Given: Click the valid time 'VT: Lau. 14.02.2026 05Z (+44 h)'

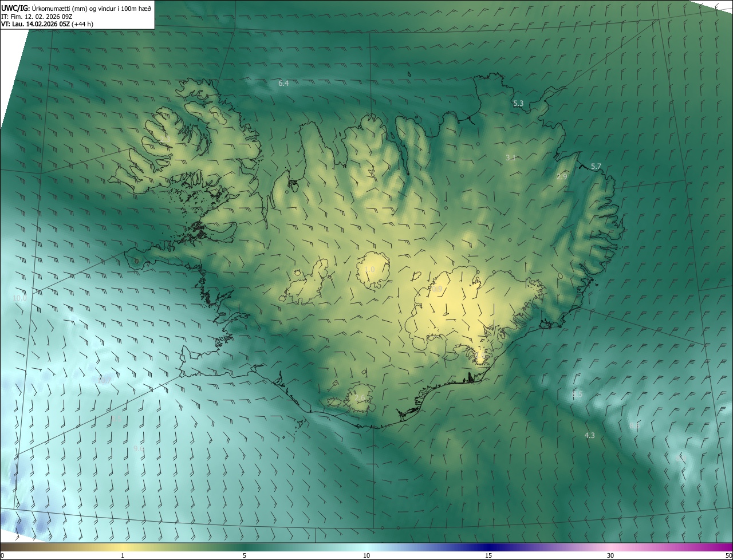Looking at the screenshot, I should coord(48,24).
